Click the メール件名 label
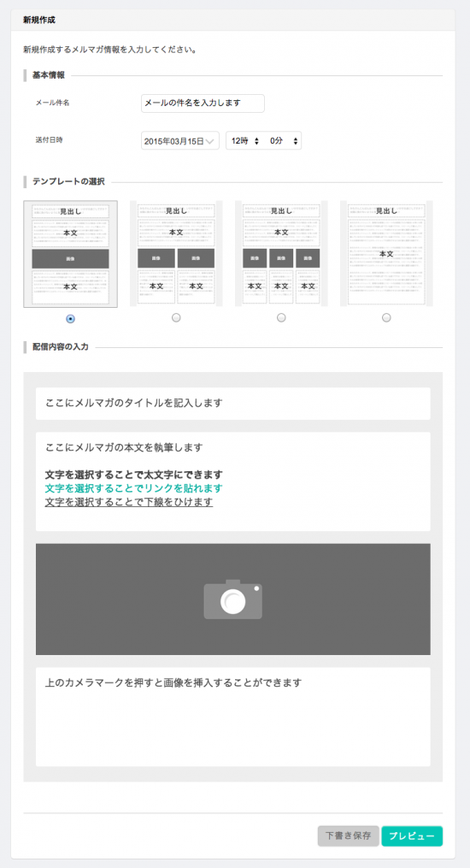Image resolution: width=470 pixels, height=868 pixels. (52, 103)
